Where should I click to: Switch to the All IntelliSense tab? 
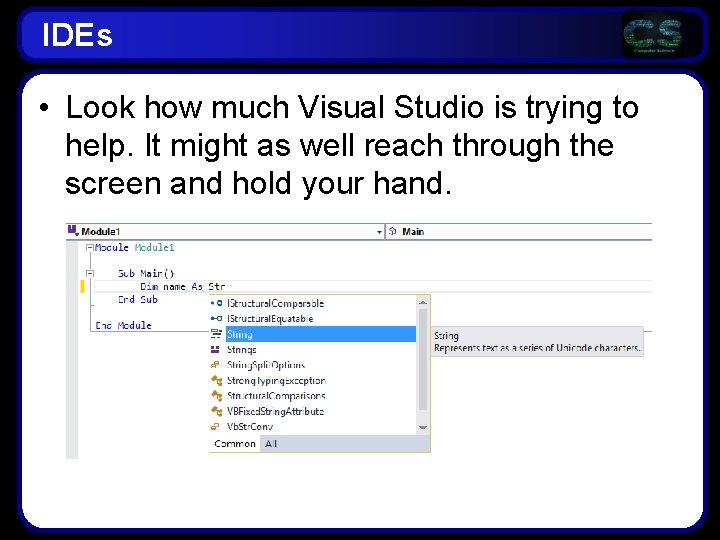tap(270, 444)
